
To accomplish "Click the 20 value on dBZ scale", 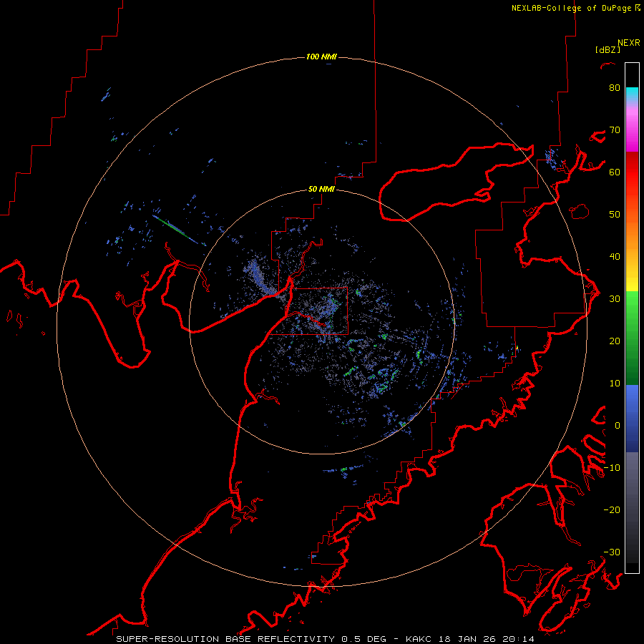I will click(x=615, y=341).
